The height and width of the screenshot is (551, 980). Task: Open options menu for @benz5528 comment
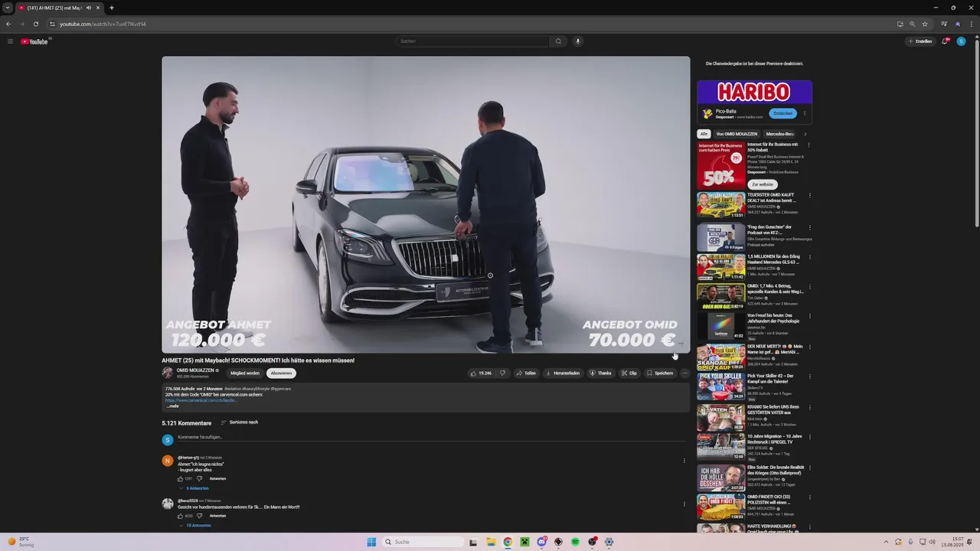tap(684, 504)
